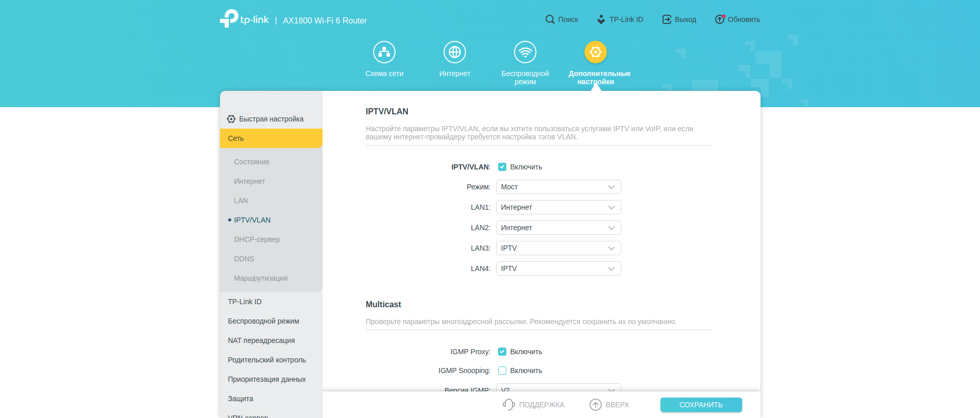Disable the IPTV/VLAN checkbox

click(502, 167)
